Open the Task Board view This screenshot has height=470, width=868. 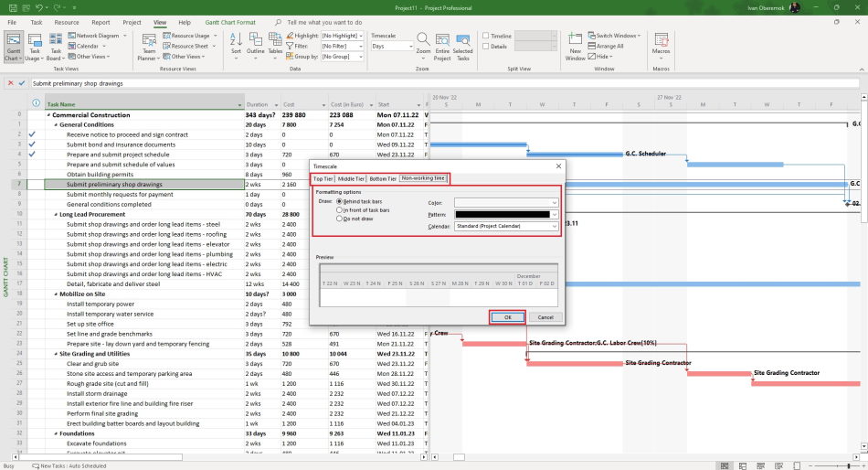(x=56, y=47)
